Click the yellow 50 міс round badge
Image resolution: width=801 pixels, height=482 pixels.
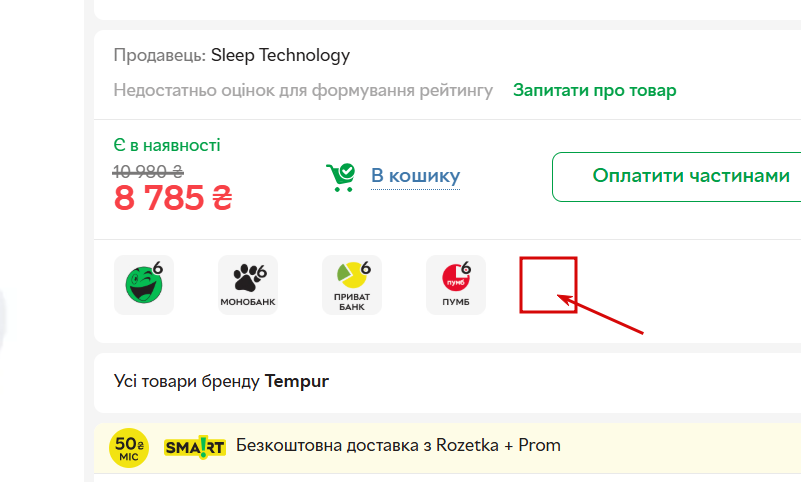(130, 446)
